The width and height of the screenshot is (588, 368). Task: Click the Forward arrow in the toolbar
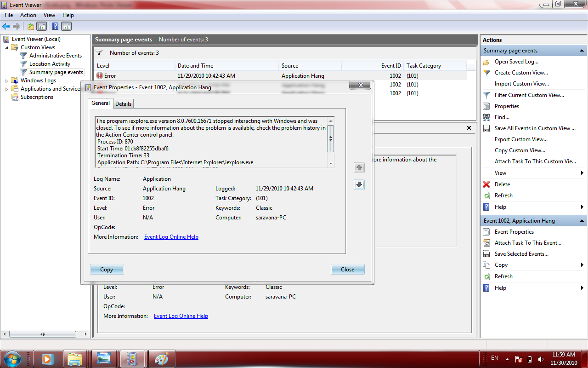[x=17, y=26]
